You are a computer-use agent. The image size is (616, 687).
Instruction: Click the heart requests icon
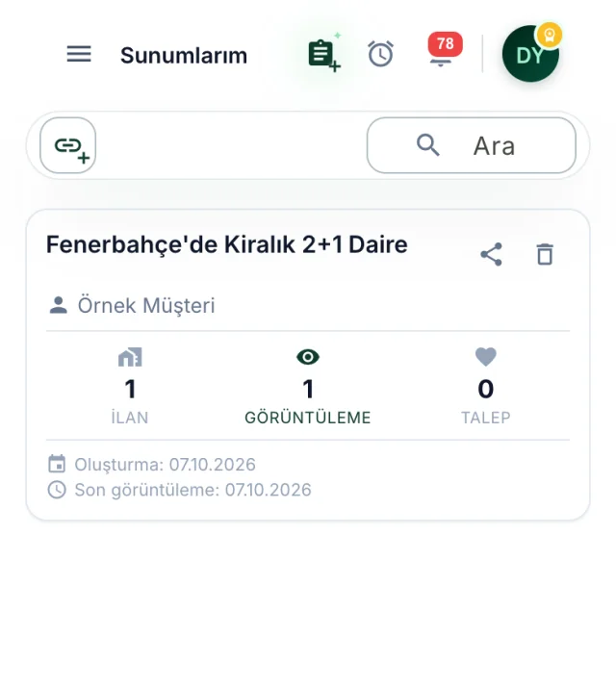coord(486,357)
